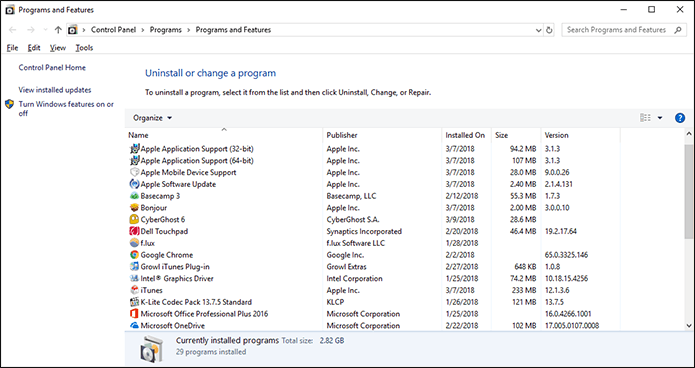This screenshot has width=695, height=368.
Task: Open the recent locations dropdown arrow
Action: click(x=45, y=30)
